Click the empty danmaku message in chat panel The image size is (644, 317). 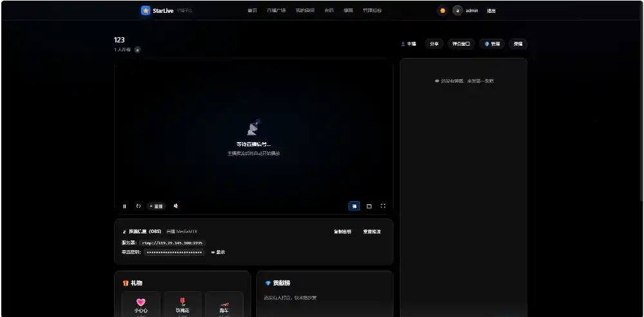pos(464,81)
